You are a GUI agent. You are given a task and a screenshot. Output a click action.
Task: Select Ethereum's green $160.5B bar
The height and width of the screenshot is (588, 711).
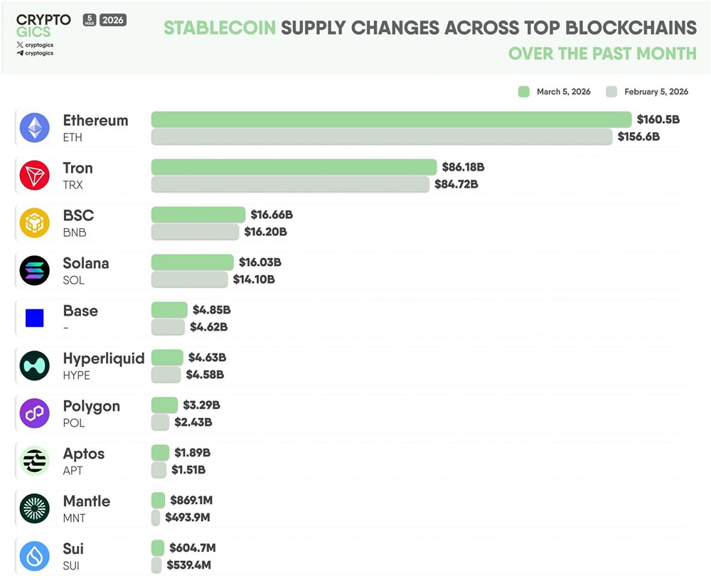[x=391, y=119]
